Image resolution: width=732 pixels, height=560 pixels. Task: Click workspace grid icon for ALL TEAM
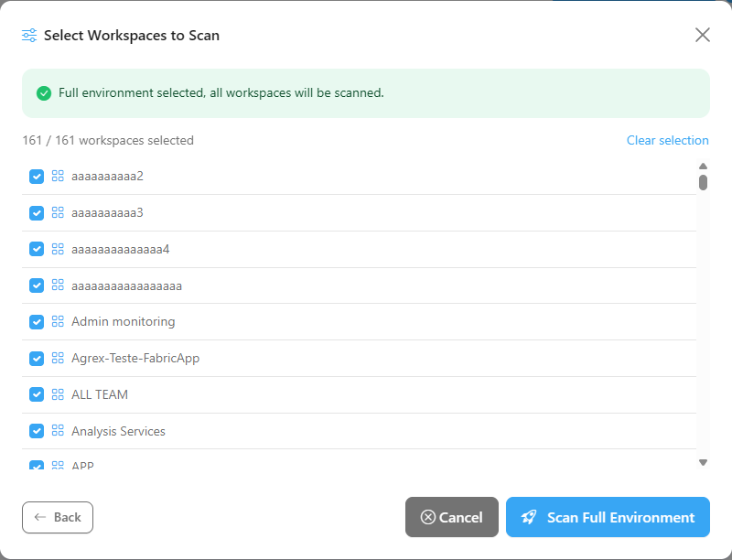58,394
